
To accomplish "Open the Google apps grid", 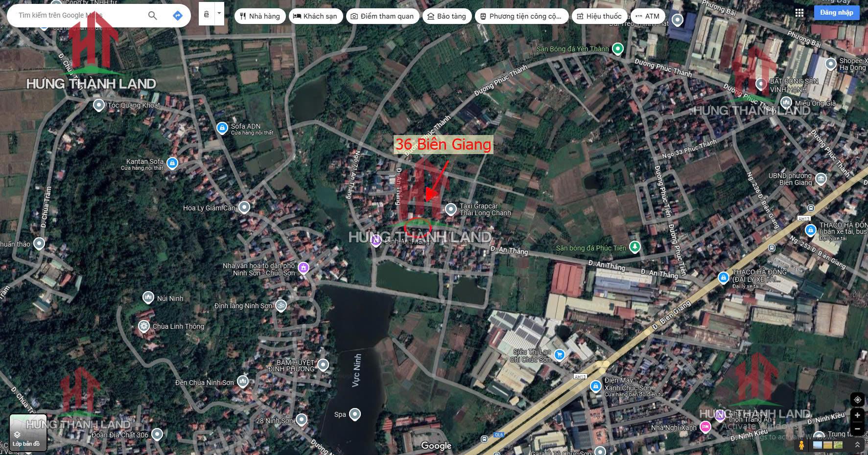I will click(x=799, y=13).
